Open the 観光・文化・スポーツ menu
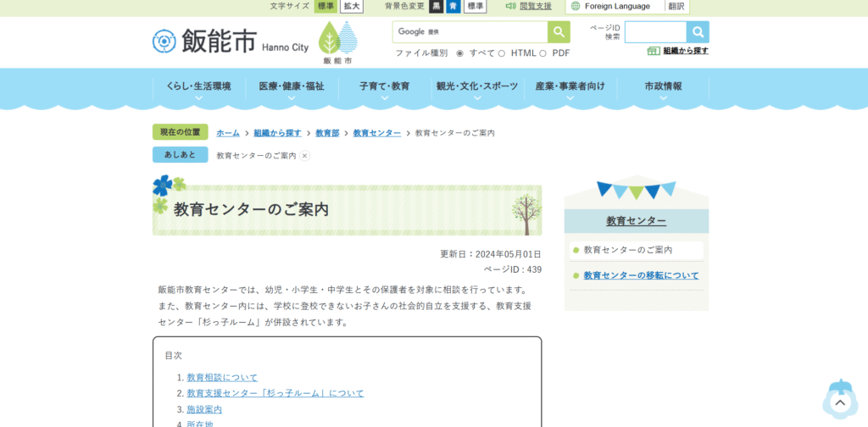Viewport: 868px width, 427px height. pos(477,88)
